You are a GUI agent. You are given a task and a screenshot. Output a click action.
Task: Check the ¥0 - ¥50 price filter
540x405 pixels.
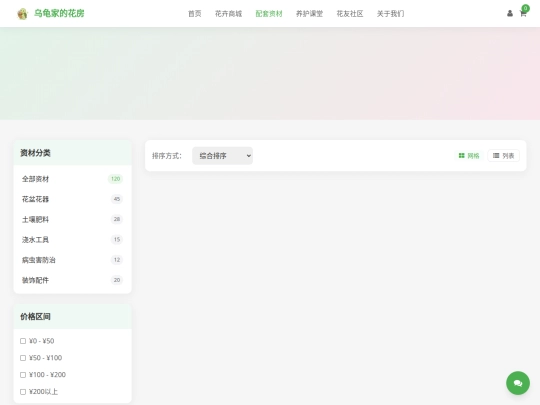point(23,341)
